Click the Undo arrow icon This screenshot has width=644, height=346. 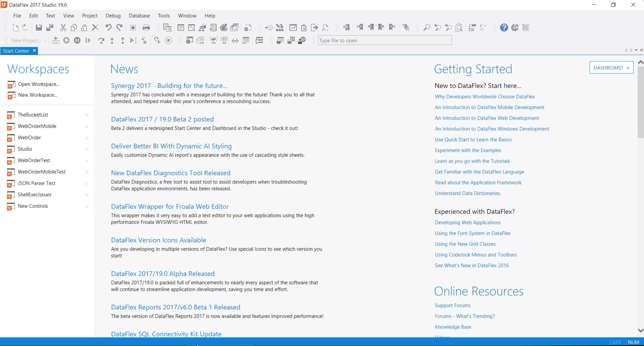pos(108,27)
